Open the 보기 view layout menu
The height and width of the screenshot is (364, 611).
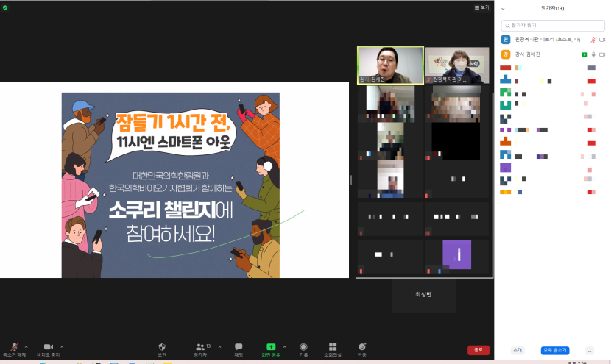tap(481, 7)
